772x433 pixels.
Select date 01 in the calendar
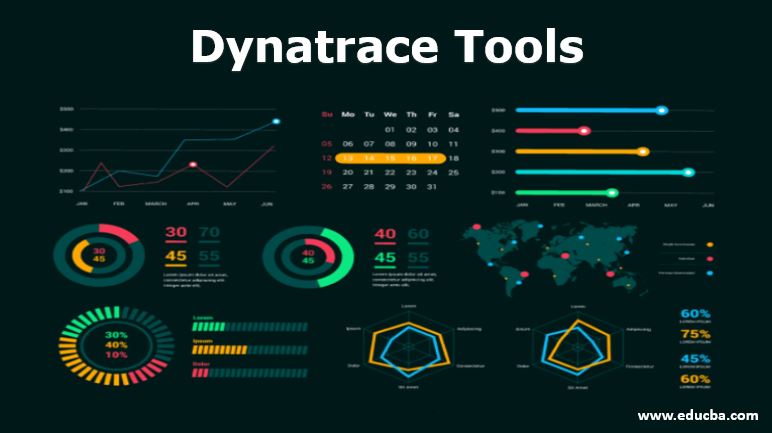point(390,130)
